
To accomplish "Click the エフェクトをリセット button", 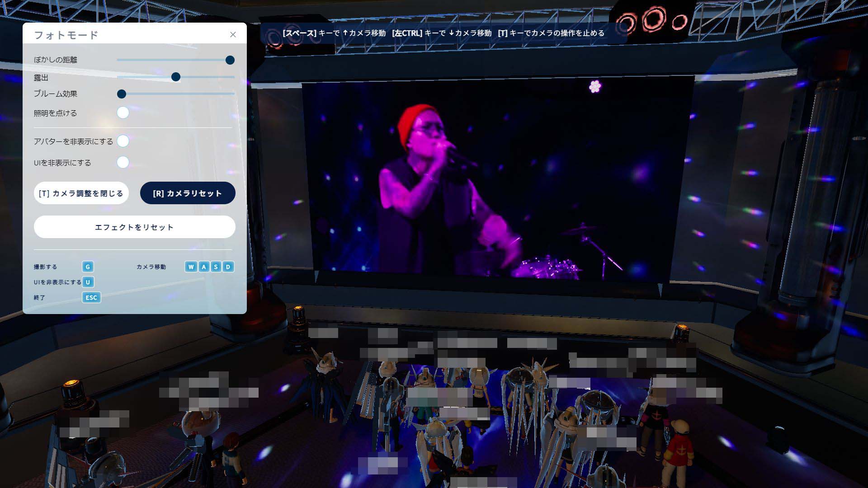I will 134,227.
